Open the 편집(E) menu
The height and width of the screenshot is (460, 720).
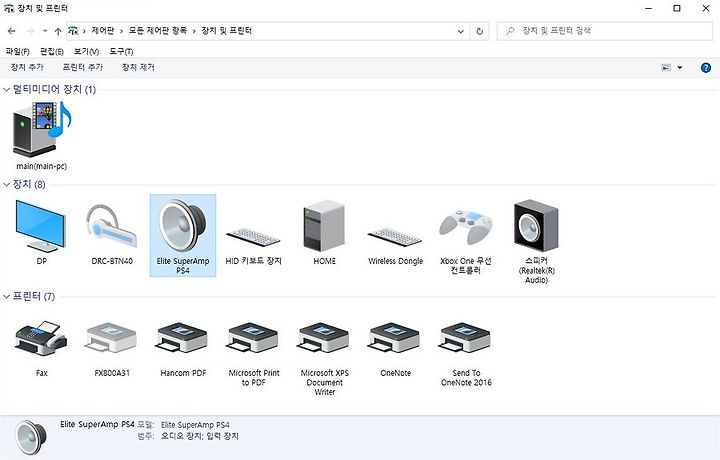tap(52, 51)
